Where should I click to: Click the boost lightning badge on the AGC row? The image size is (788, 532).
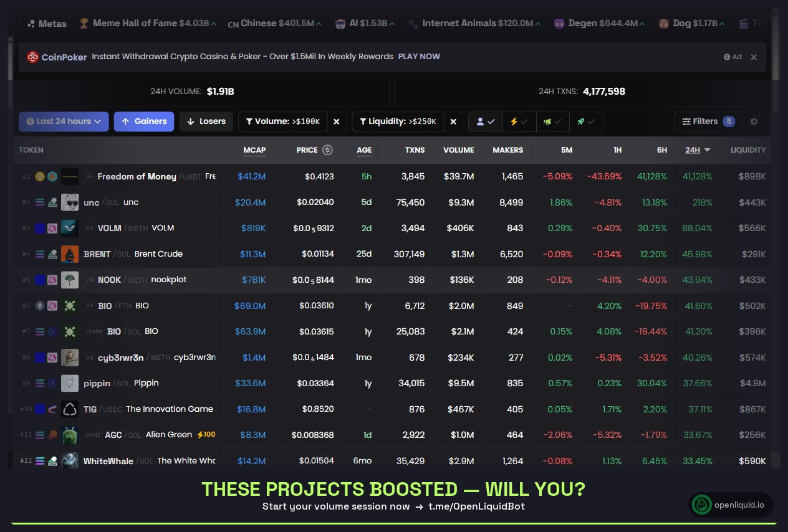pyautogui.click(x=206, y=435)
